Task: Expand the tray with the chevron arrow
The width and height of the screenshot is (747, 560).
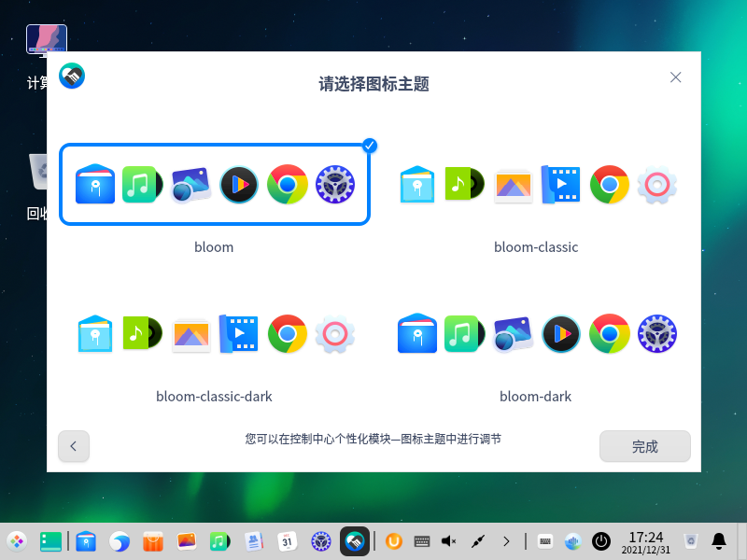Action: coord(506,541)
